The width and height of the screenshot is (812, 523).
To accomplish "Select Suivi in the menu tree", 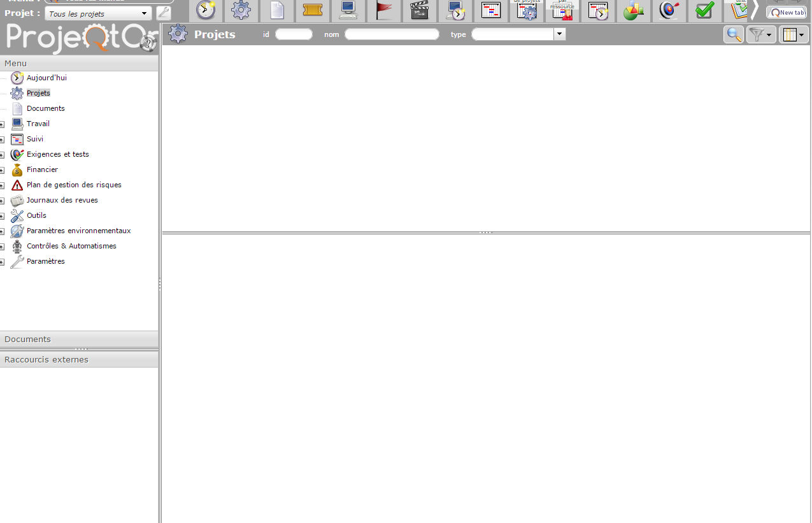I will [35, 139].
